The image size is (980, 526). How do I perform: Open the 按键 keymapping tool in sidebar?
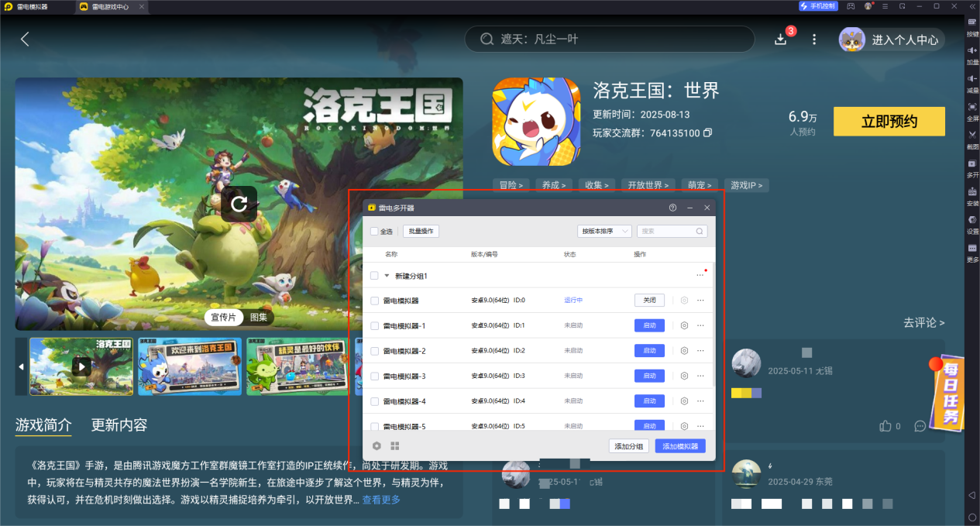coord(972,26)
